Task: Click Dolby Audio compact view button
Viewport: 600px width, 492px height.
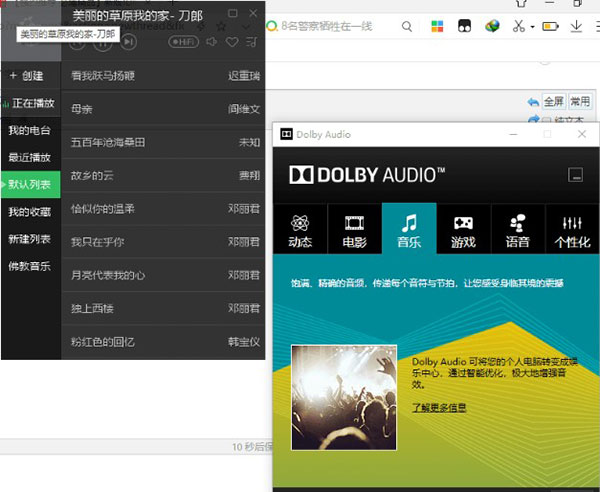Action: pyautogui.click(x=575, y=175)
